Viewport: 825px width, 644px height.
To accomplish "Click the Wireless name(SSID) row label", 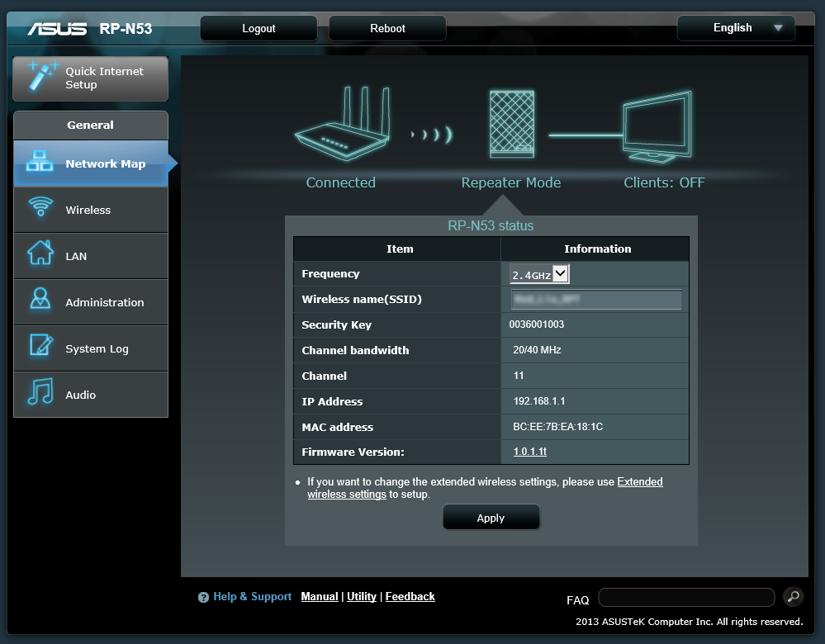I will (362, 300).
